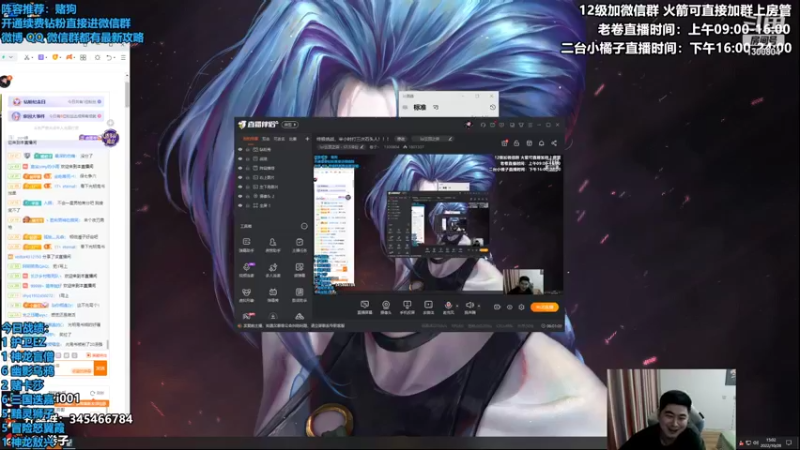Open the second purple banner in the chat panel

(x=57, y=116)
